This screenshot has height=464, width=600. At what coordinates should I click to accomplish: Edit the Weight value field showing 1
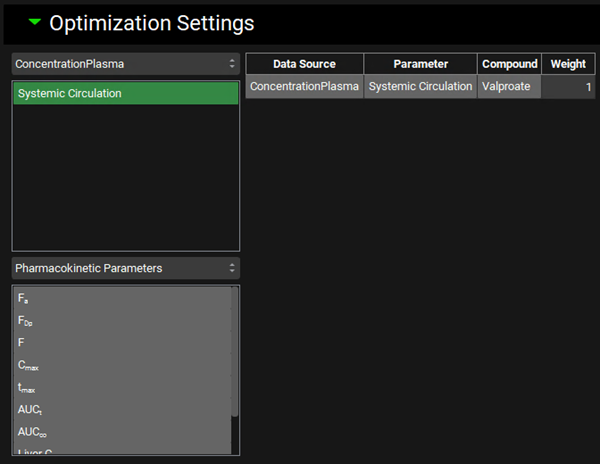coord(568,87)
